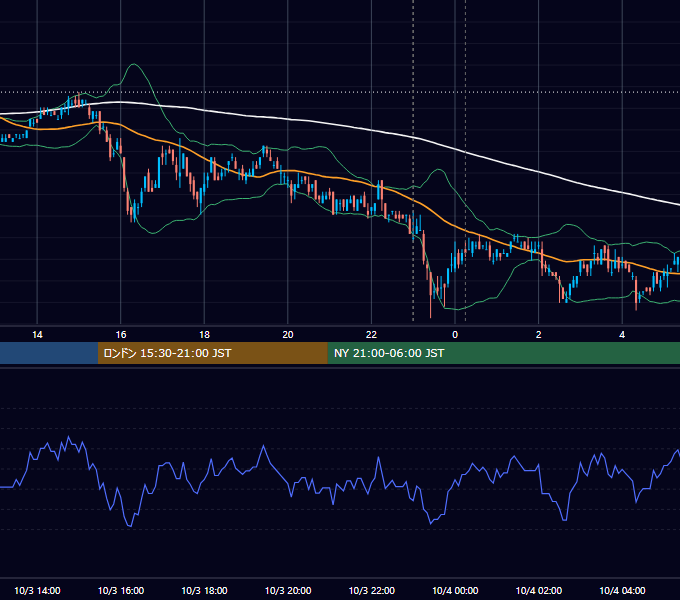
Task: Click the London session bar 15:30-21:00 JST
Action: [x=212, y=353]
